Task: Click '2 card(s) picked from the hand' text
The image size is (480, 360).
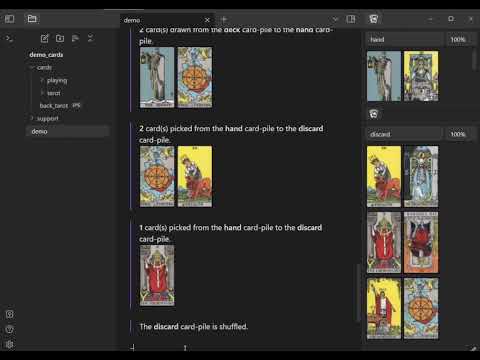Action: pos(191,129)
